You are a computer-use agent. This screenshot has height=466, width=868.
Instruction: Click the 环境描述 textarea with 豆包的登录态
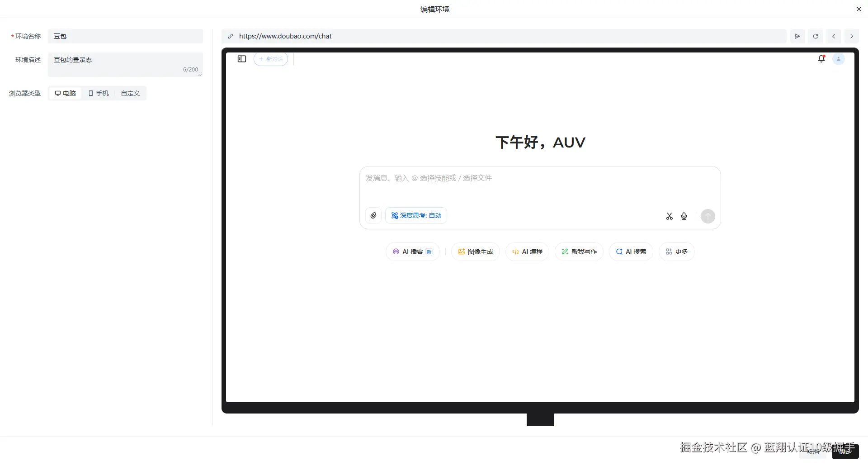126,64
